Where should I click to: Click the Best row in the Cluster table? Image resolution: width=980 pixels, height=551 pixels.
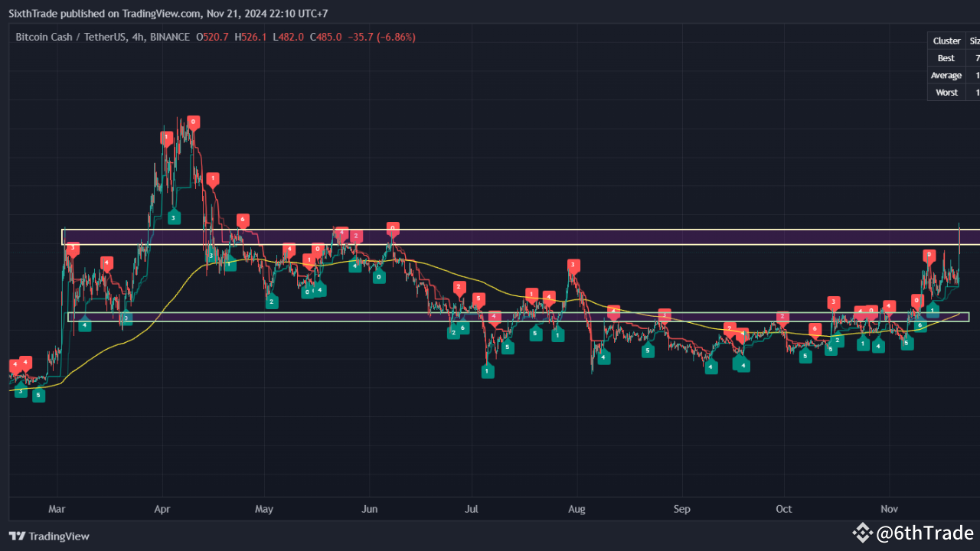946,57
